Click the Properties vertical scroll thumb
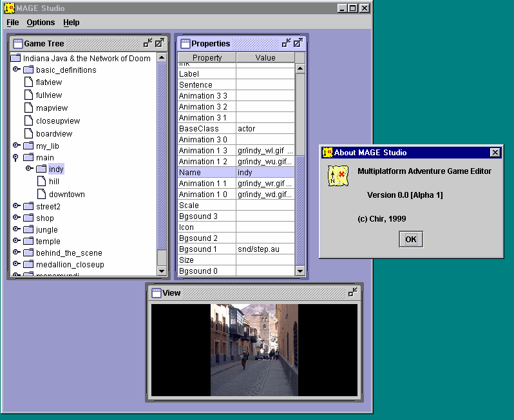The width and height of the screenshot is (514, 420). coord(300,210)
